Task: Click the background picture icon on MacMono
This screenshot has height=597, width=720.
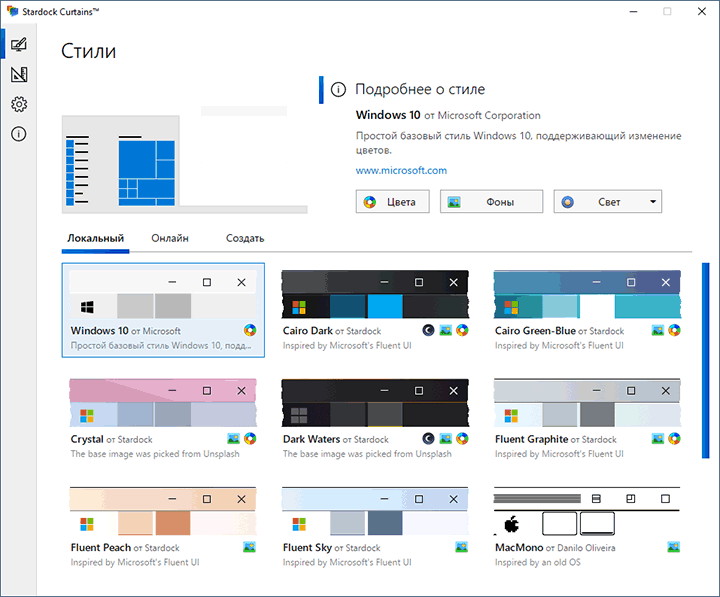Action: point(674,547)
